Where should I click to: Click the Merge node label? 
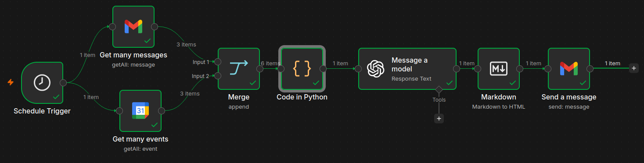coord(239,97)
